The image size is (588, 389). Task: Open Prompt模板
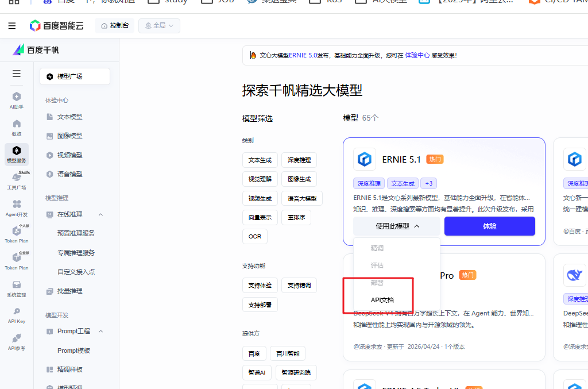73,351
